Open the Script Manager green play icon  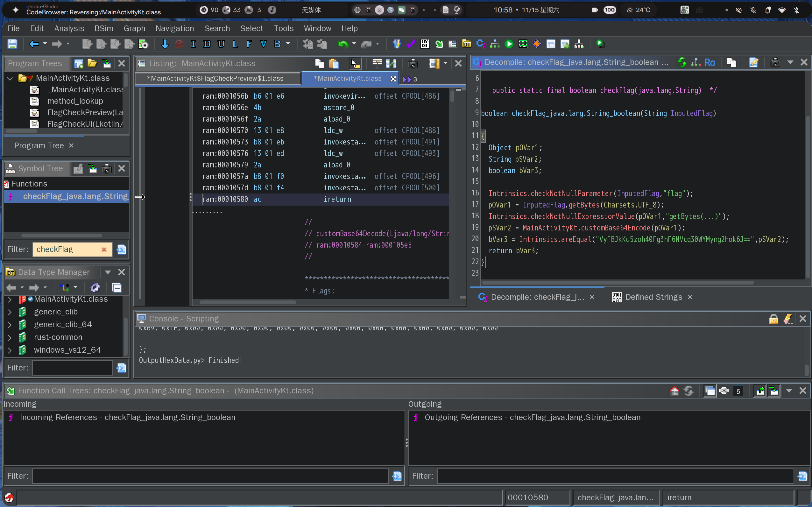coord(509,44)
